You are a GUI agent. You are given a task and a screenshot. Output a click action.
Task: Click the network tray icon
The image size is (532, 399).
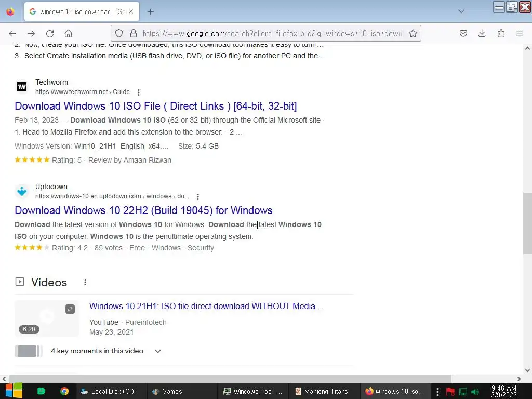point(463,392)
